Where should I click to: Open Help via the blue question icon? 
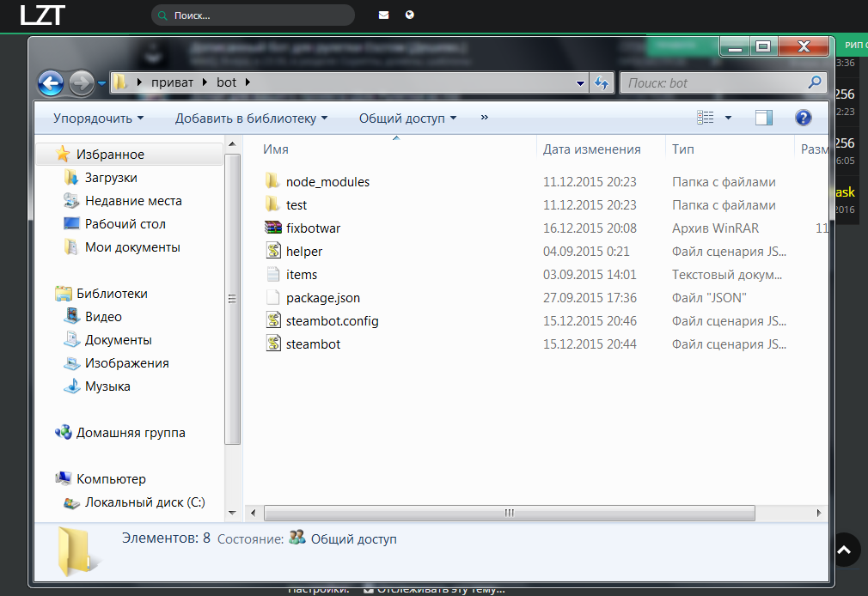(x=804, y=118)
